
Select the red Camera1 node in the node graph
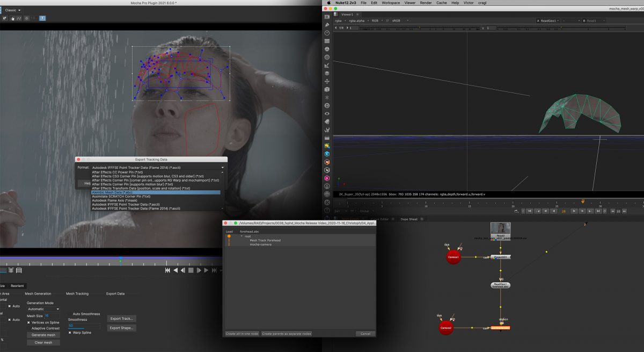point(453,257)
